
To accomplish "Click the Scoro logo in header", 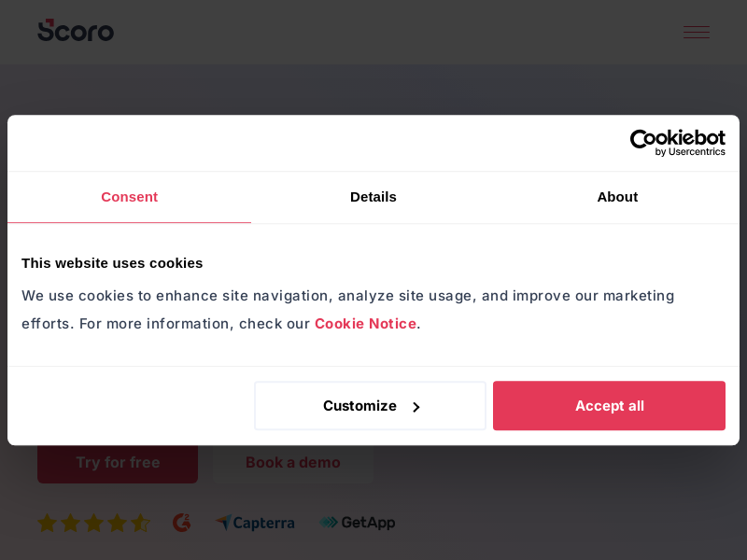I will [x=76, y=31].
